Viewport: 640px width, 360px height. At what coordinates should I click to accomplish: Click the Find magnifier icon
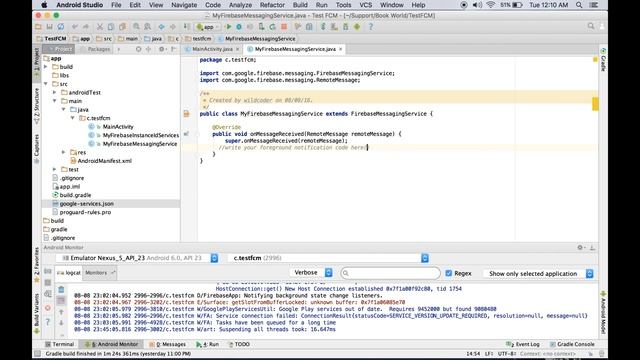[x=136, y=27]
